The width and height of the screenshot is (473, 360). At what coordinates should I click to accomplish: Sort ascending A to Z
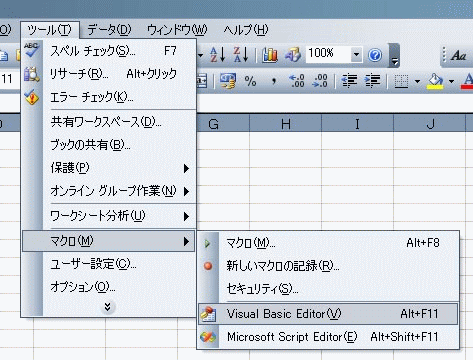pos(218,54)
